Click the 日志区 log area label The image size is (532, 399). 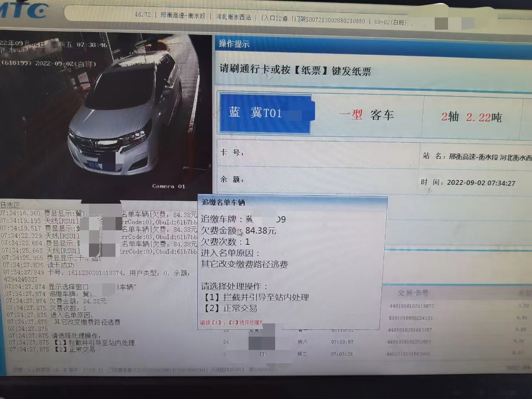[10, 205]
